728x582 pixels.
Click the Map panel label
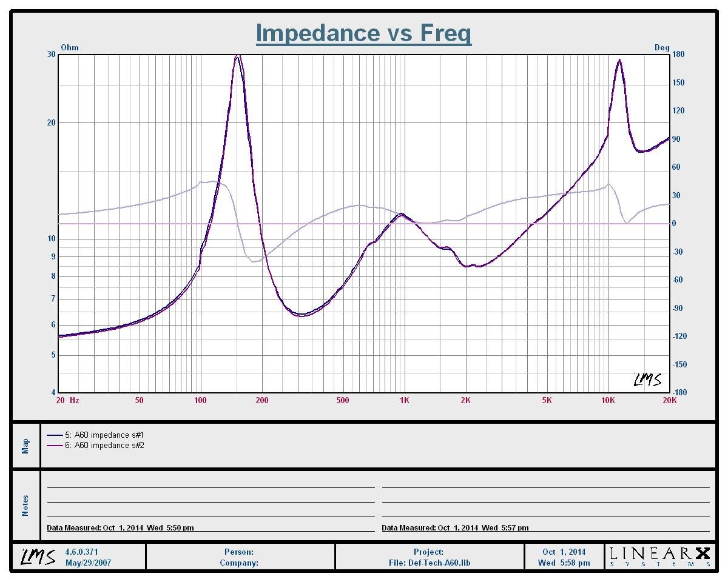[25, 446]
